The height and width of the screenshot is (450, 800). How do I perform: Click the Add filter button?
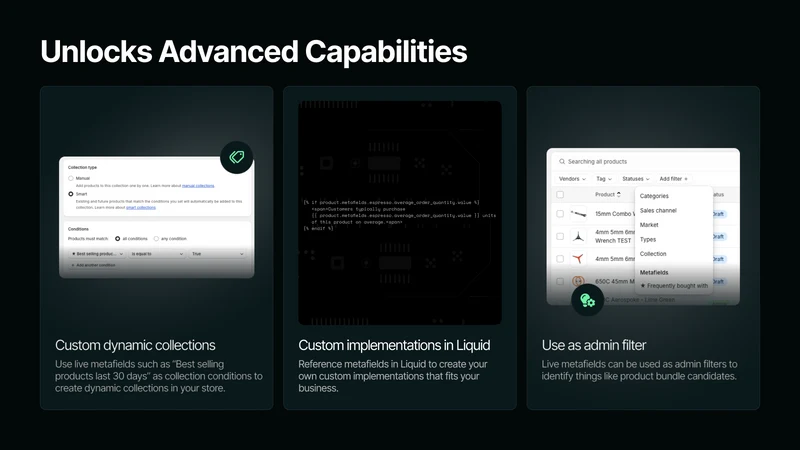point(673,179)
